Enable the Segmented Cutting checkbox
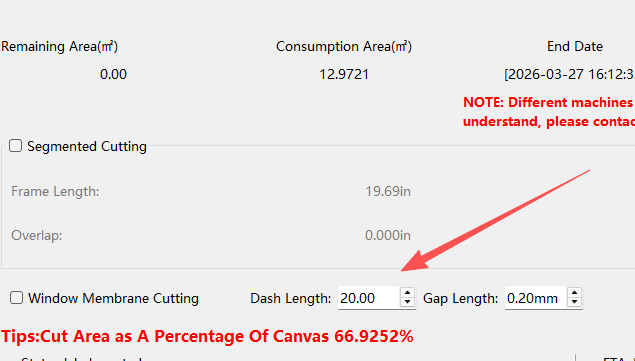Viewport: 635px width, 361px height. tap(15, 146)
